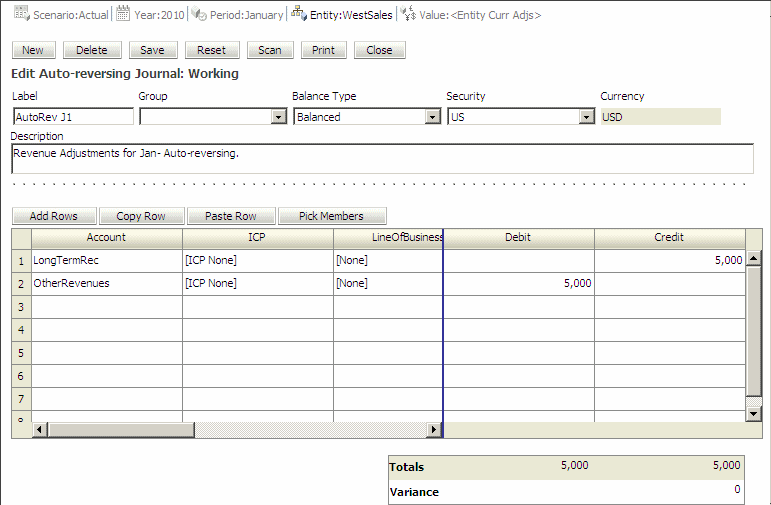Click ICP None cell in OtherRevenues row
771x505 pixels.
click(x=258, y=284)
